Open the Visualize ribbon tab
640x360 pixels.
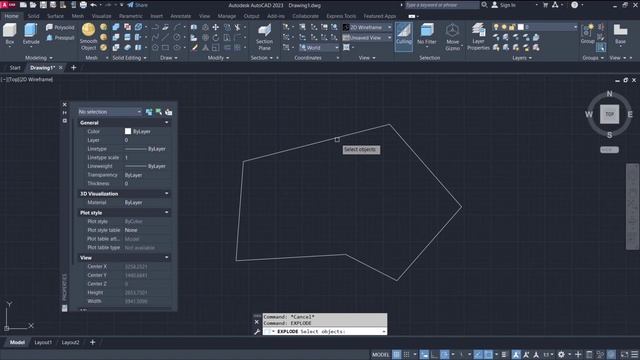[x=102, y=16]
